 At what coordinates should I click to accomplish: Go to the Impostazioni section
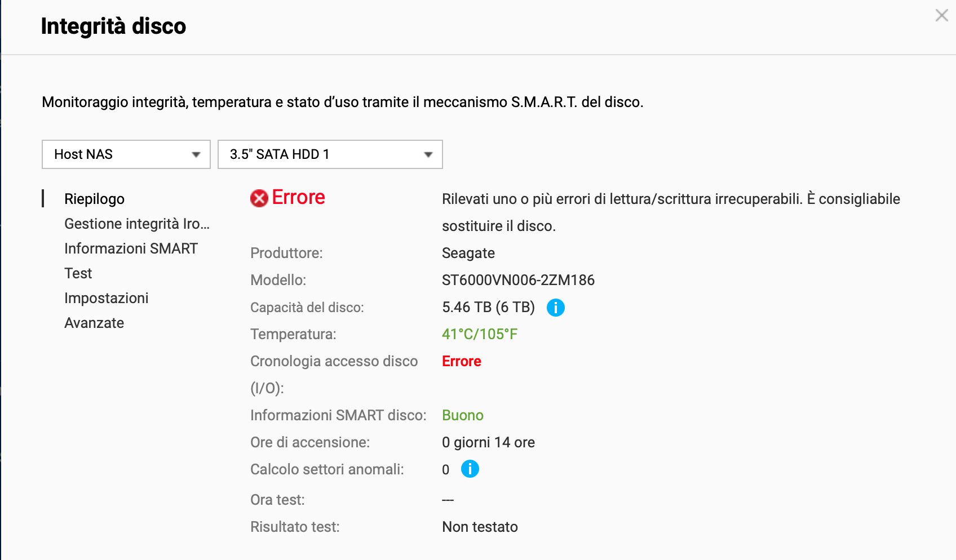pos(106,298)
